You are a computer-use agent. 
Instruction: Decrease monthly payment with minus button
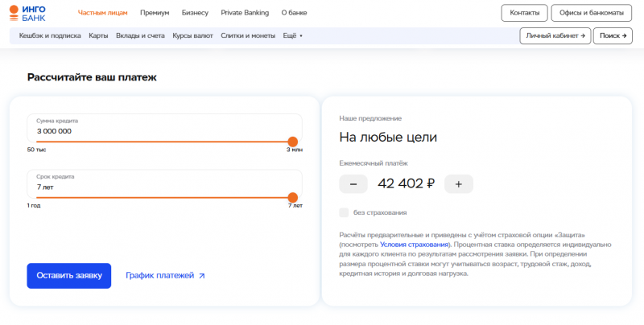point(353,183)
